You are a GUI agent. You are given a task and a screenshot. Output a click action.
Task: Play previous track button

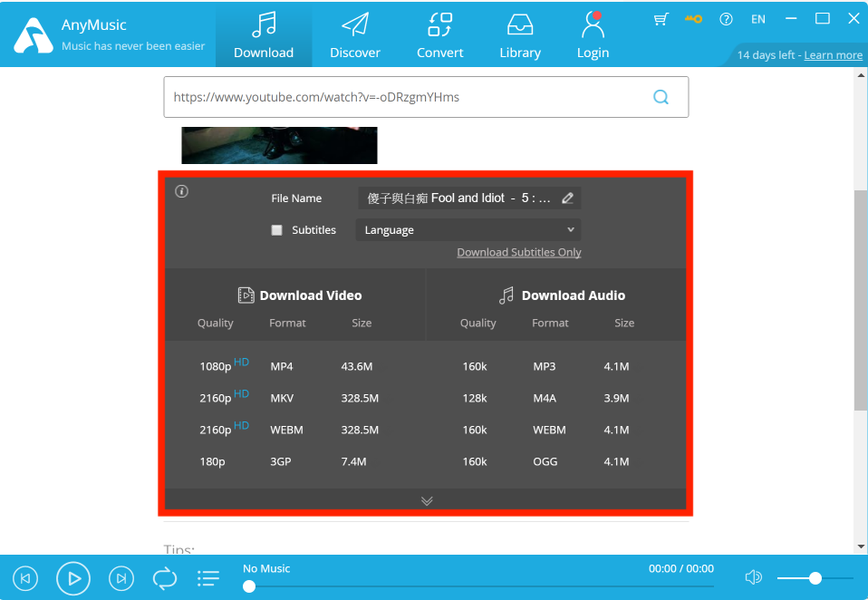pos(24,578)
